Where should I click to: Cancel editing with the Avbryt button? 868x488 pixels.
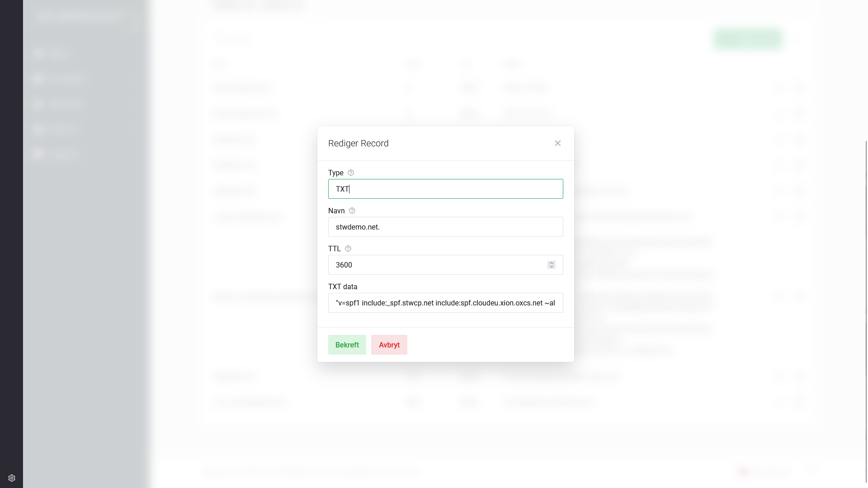coord(389,345)
